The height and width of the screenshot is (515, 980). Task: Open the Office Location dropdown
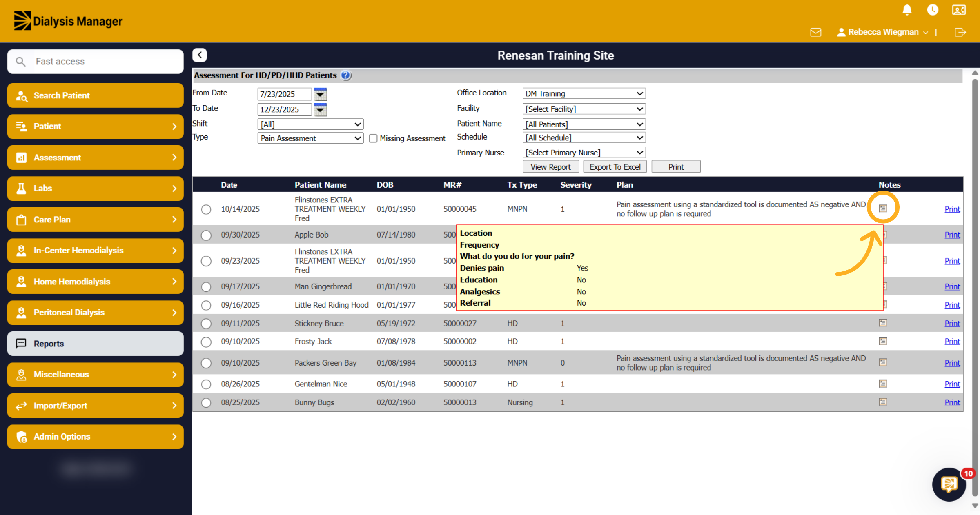584,93
